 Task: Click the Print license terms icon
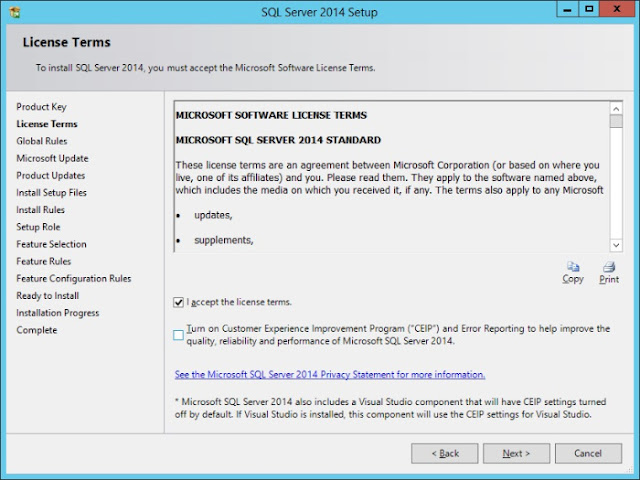609,273
